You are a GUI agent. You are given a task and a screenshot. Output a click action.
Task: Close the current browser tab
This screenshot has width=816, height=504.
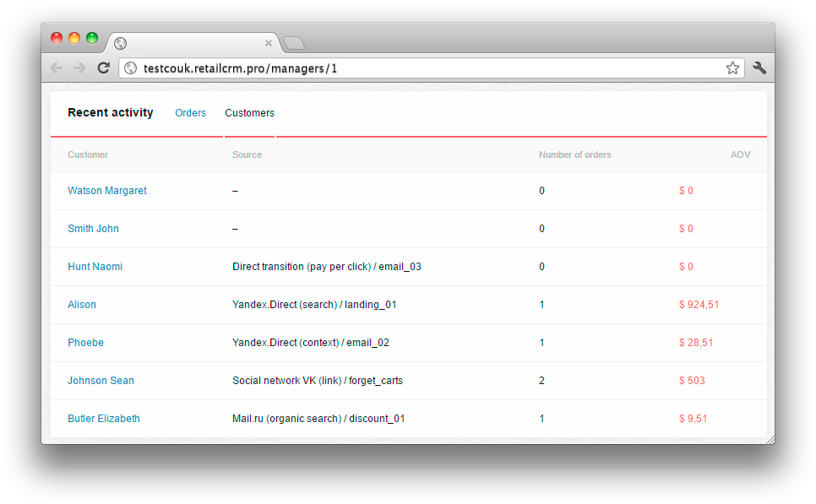coord(269,43)
